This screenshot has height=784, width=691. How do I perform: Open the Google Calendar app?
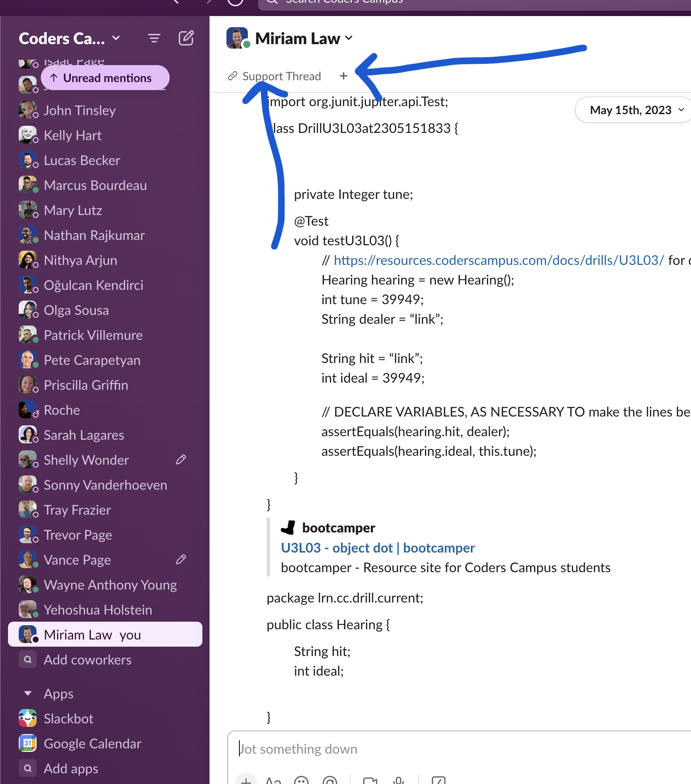pyautogui.click(x=105, y=743)
